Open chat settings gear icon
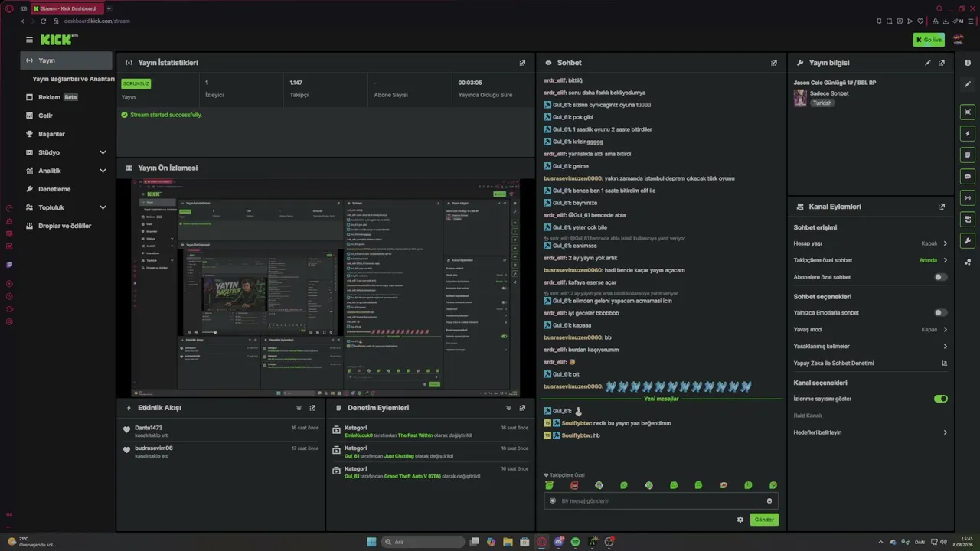The image size is (980, 551). [740, 520]
